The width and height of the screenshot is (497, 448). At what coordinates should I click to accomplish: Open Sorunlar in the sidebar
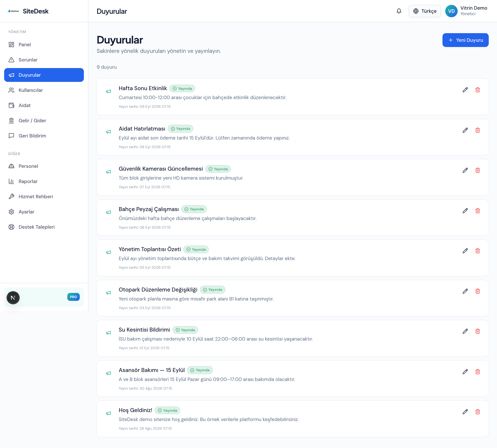click(44, 60)
